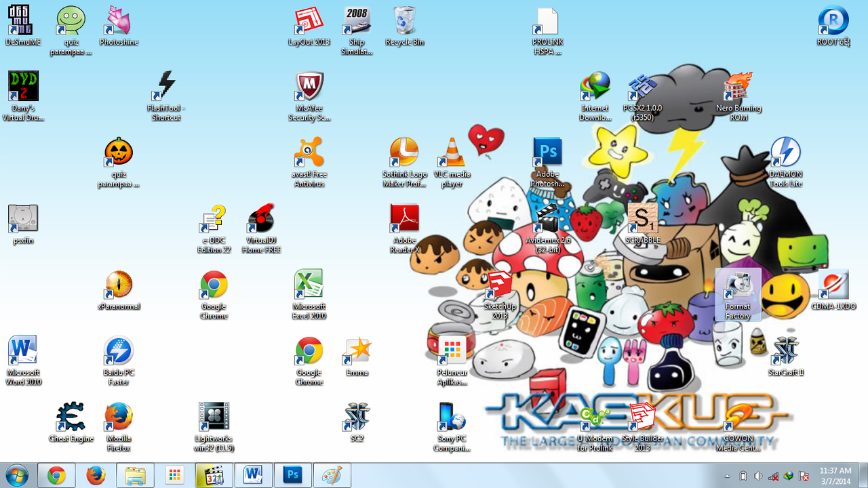Select the SCRABBLE game icon
The width and height of the screenshot is (868, 488).
pyautogui.click(x=642, y=224)
